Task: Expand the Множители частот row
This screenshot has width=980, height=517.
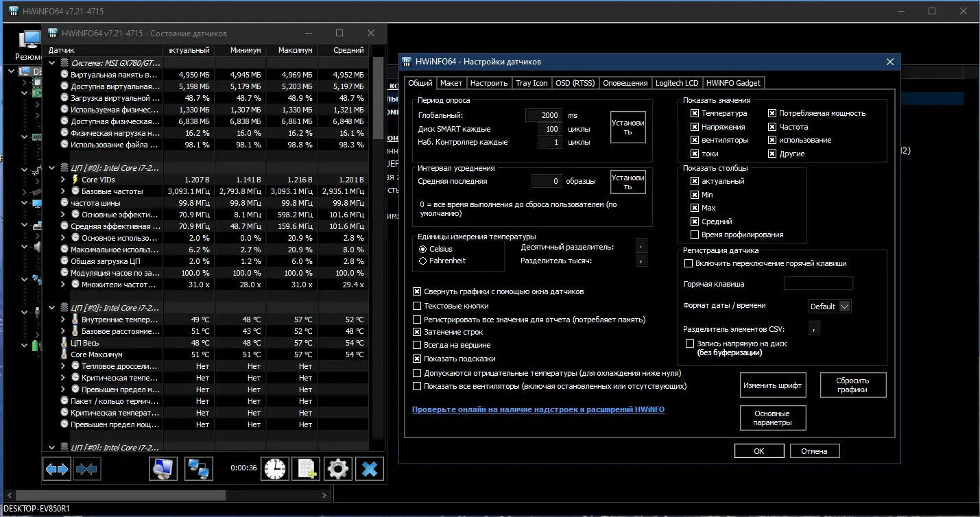Action: pyautogui.click(x=63, y=285)
